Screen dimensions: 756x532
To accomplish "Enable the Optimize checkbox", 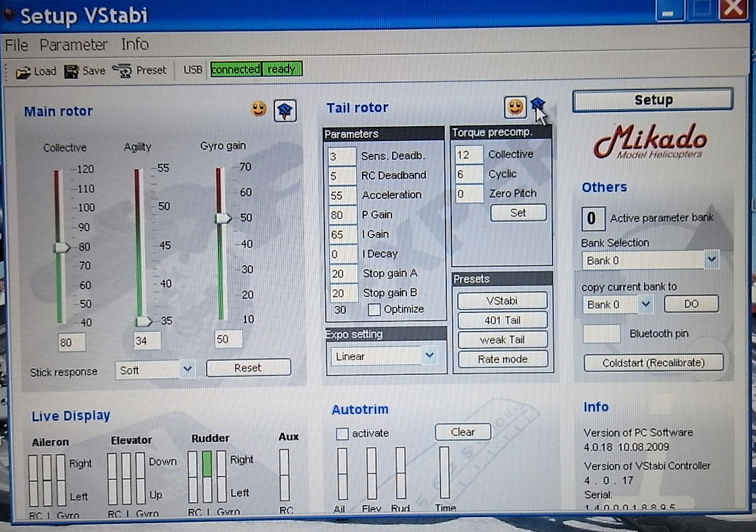I will click(373, 309).
